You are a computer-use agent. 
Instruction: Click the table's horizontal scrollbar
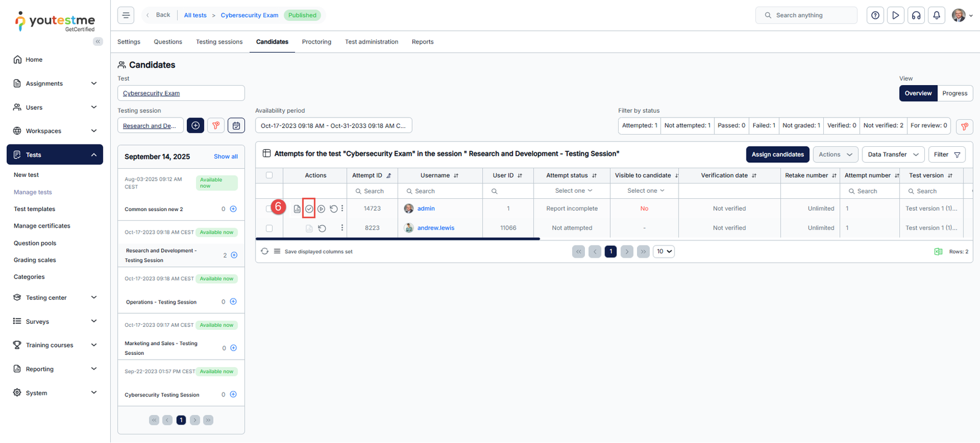398,239
